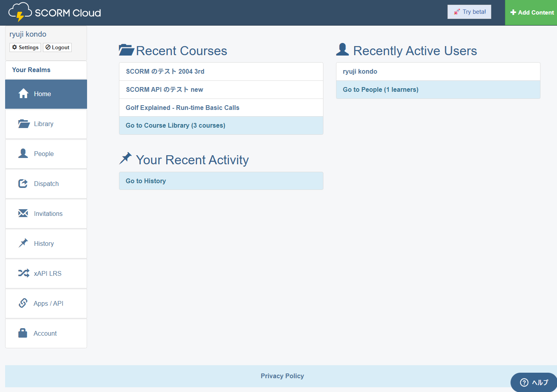Go to Course Library with 3 courses
The width and height of the screenshot is (557, 392).
click(175, 125)
